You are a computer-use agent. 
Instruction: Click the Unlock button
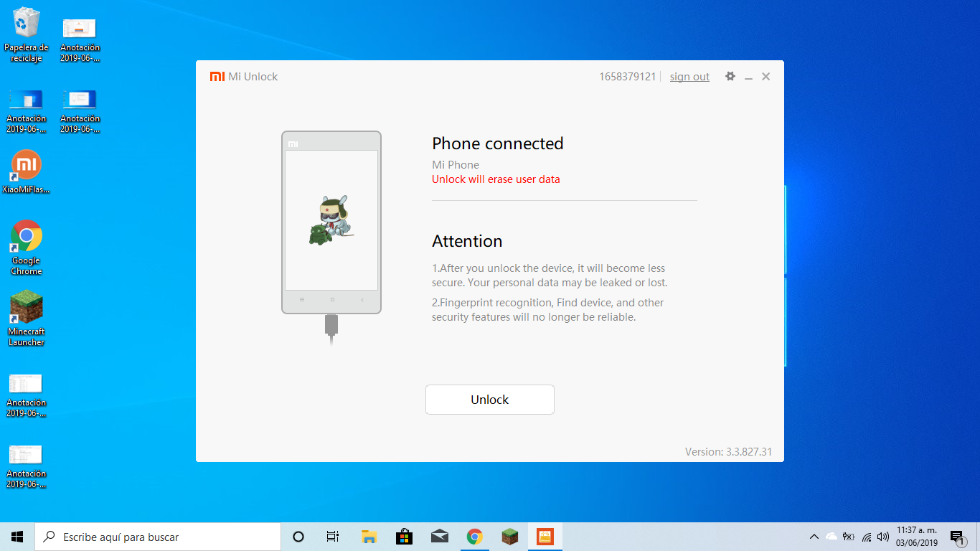[490, 400]
